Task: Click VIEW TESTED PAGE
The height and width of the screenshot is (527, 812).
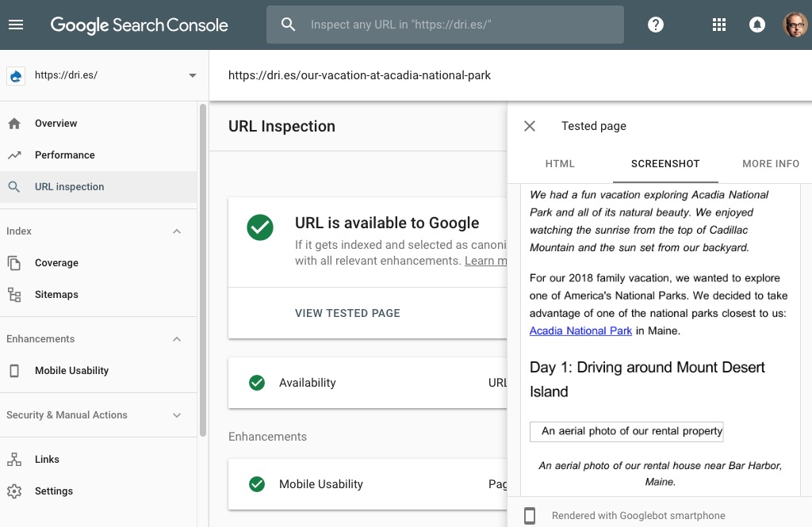Action: [x=347, y=313]
